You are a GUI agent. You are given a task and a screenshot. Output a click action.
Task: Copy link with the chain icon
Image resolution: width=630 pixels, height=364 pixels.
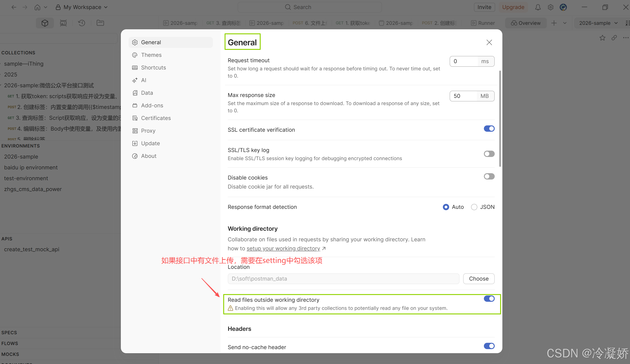pos(614,38)
